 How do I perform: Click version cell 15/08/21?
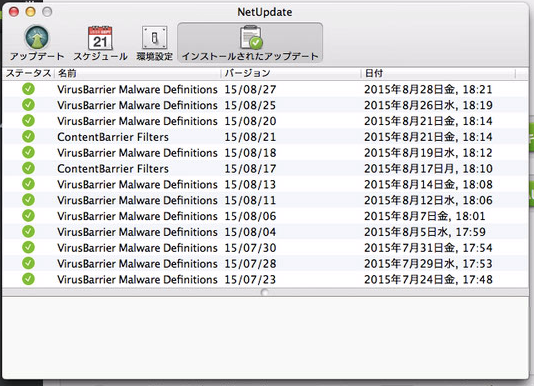(x=250, y=137)
